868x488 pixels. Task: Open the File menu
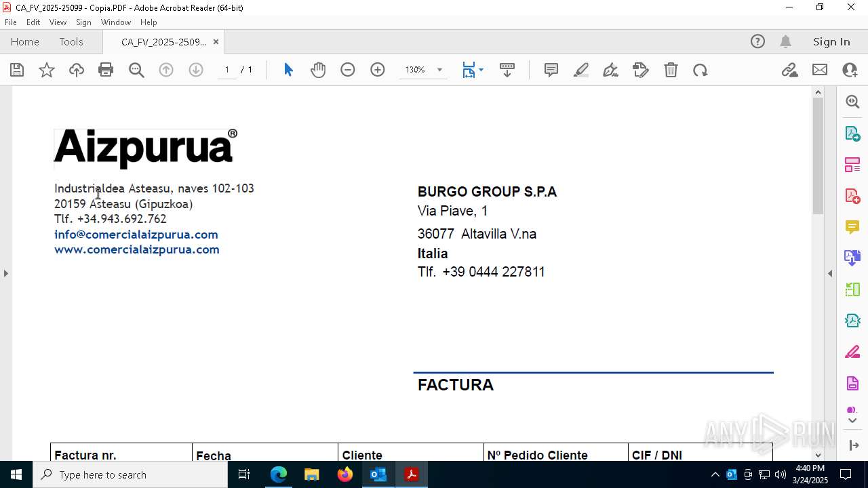[11, 22]
